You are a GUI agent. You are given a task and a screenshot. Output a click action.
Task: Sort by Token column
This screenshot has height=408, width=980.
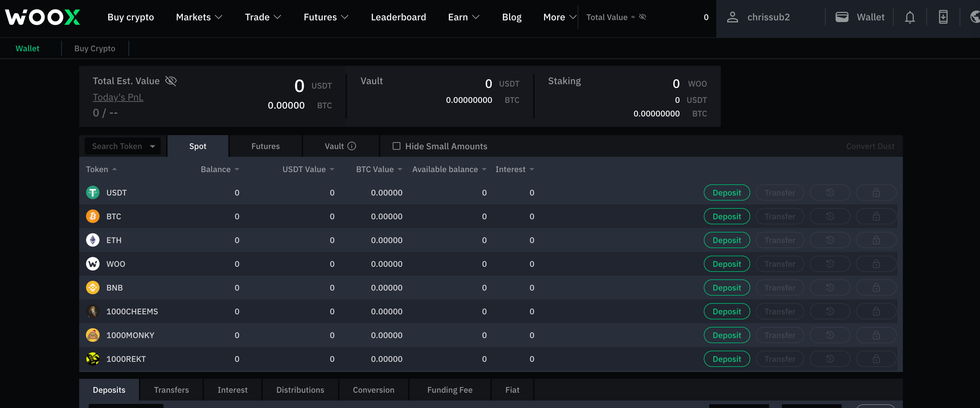pos(101,169)
